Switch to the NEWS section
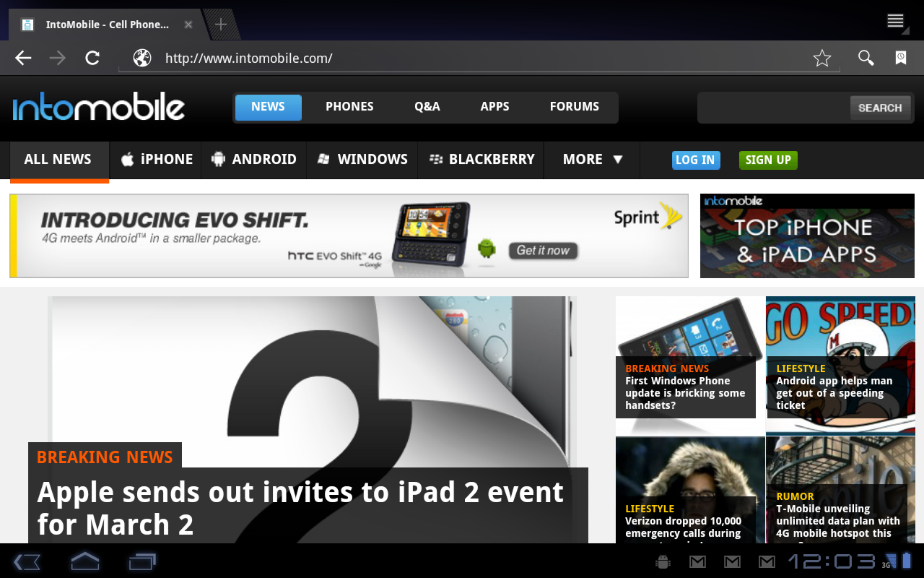The width and height of the screenshot is (924, 578). click(268, 107)
